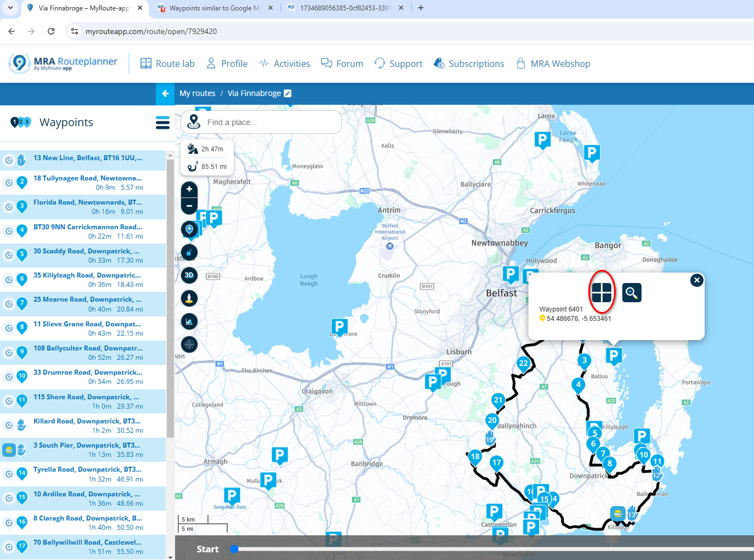Click the route timeline slider handle at Start
Viewport: 754px width, 560px height.
click(x=234, y=549)
